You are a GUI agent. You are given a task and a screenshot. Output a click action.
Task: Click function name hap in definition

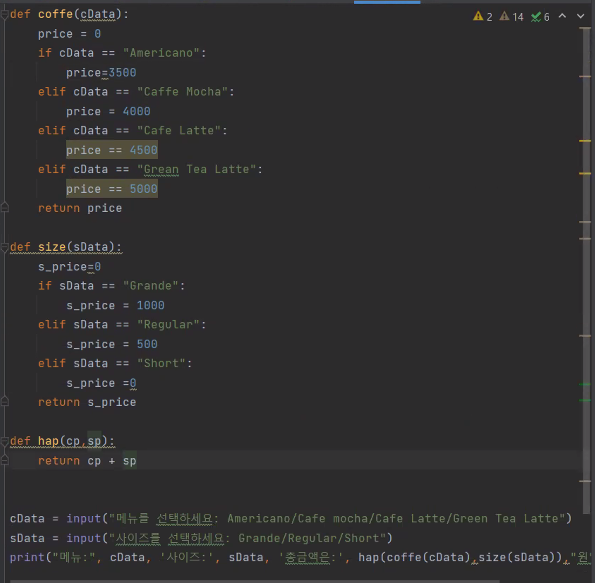coord(48,441)
